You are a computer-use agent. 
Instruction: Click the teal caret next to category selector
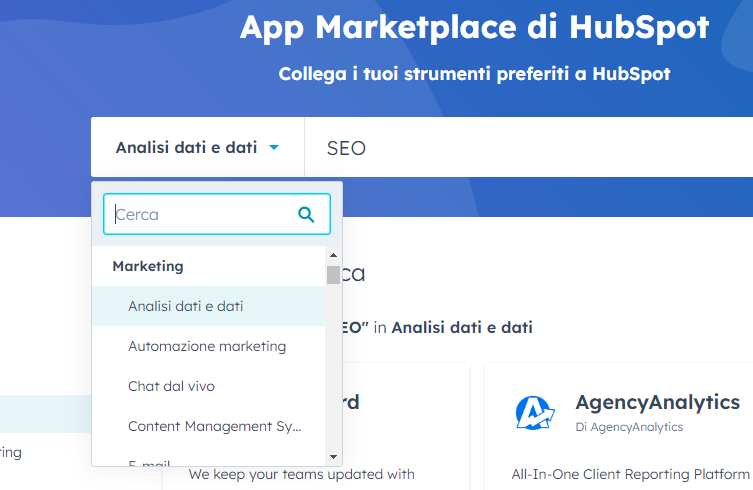[274, 147]
